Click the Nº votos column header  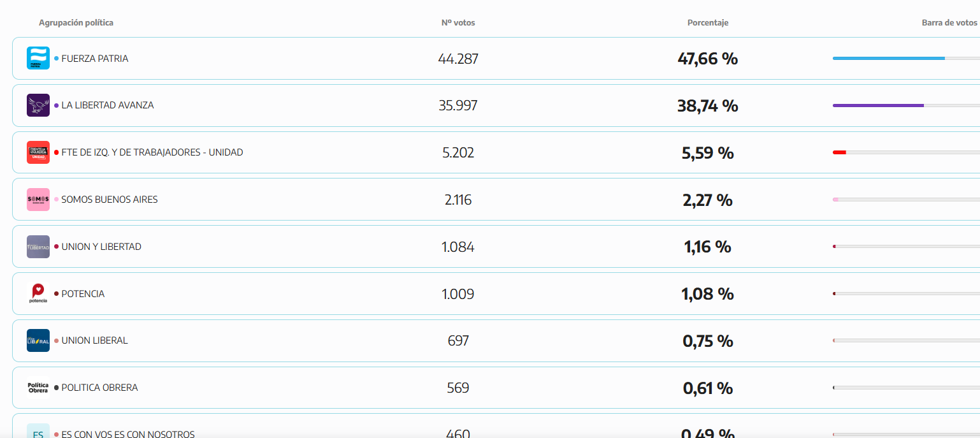tap(458, 23)
